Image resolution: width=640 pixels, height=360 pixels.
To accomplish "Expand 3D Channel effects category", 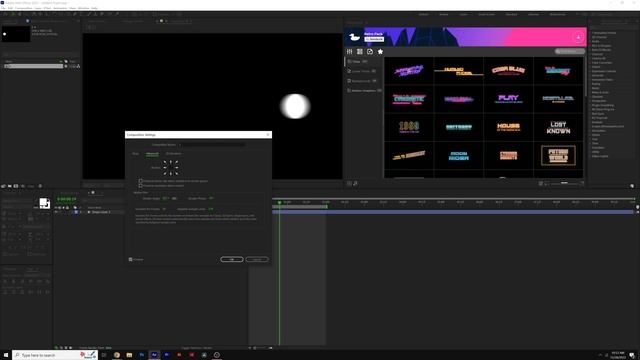I will point(599,37).
